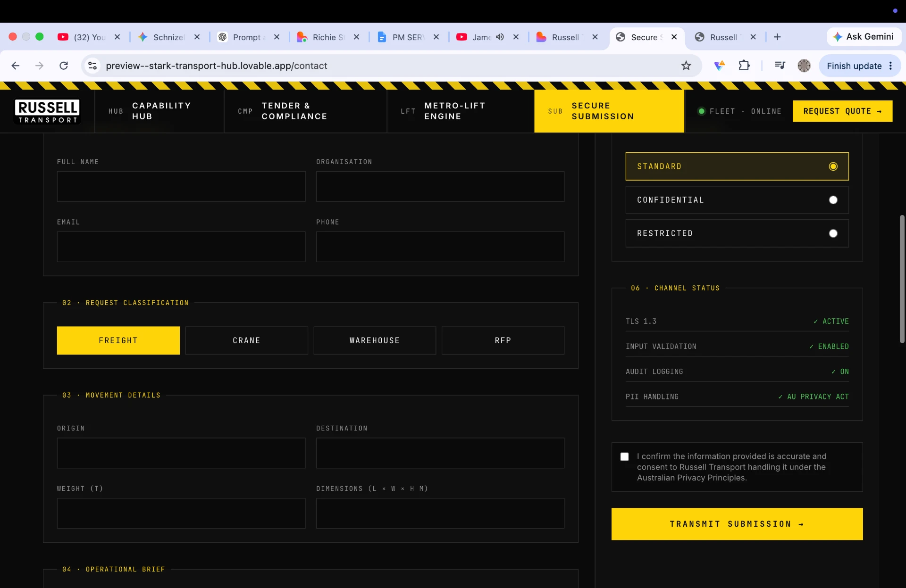Open the Chrome profile avatar

pyautogui.click(x=804, y=66)
